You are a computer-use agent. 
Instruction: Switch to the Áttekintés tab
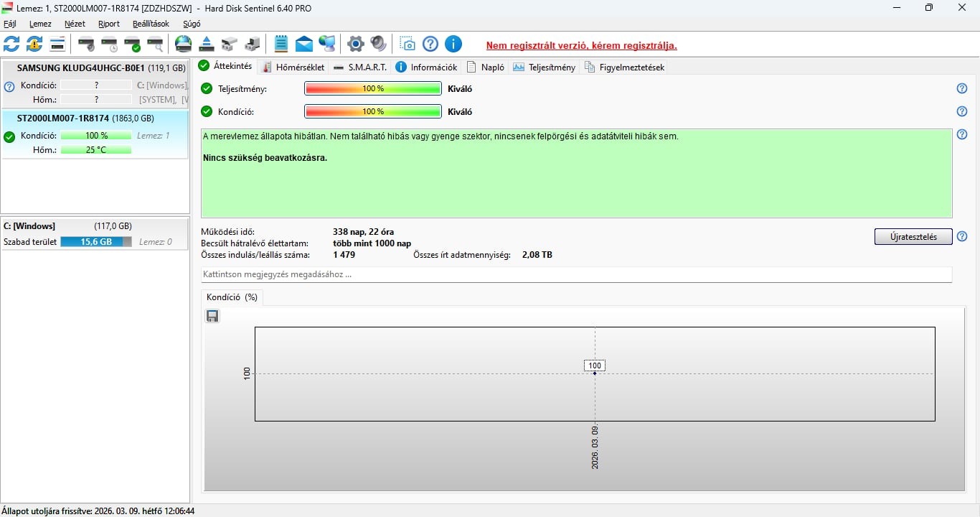point(225,66)
